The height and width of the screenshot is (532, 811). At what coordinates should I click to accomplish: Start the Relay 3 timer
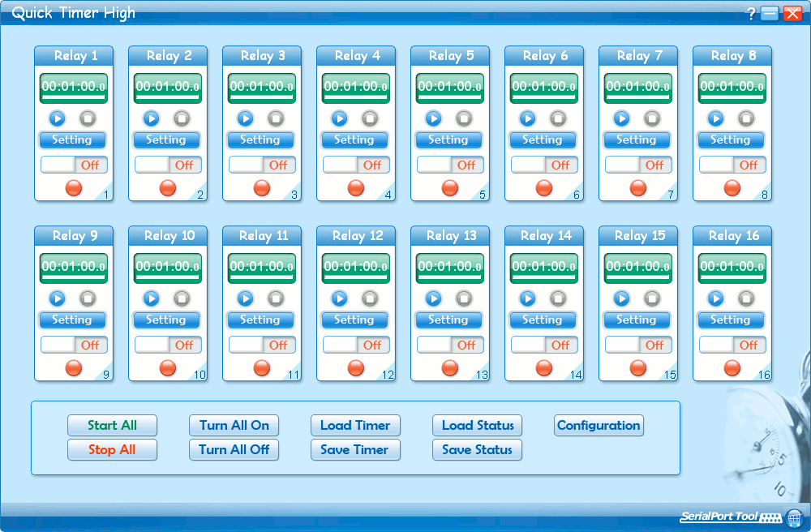(246, 119)
